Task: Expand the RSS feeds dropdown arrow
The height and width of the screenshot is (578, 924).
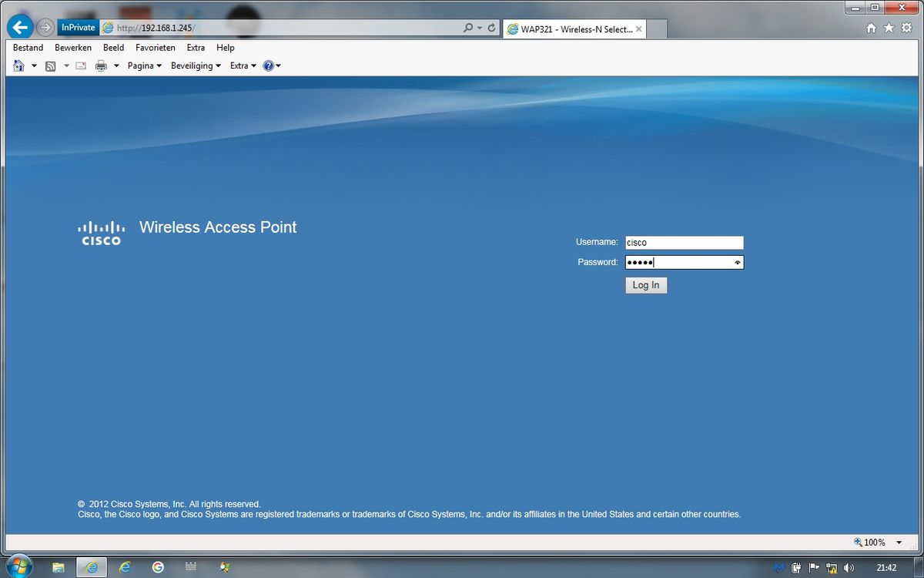Action: pos(66,66)
